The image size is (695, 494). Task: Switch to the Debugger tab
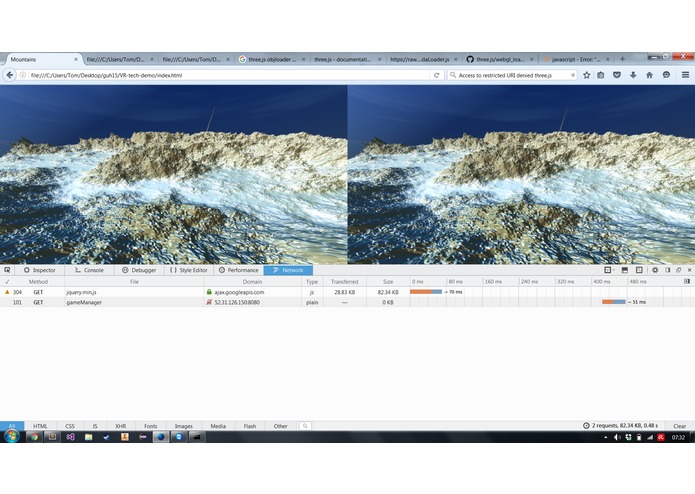[139, 270]
